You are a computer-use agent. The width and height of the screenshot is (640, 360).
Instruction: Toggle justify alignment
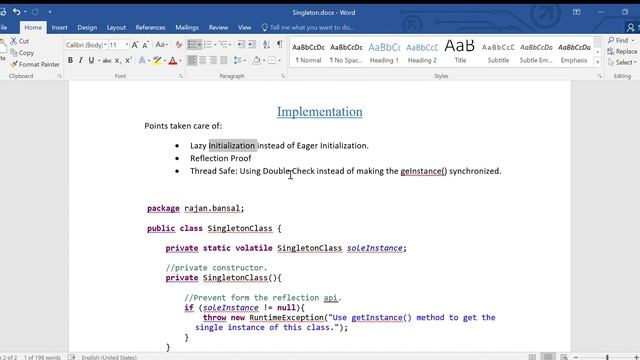[x=224, y=60]
